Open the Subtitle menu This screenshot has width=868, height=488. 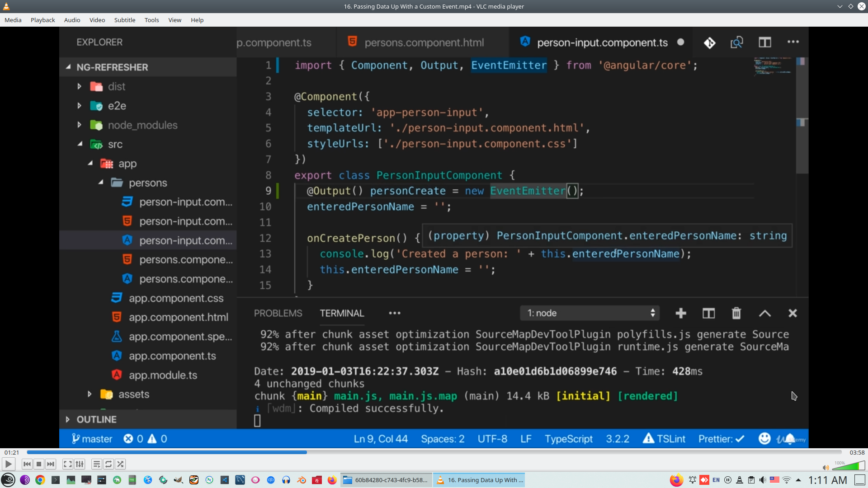click(x=124, y=20)
